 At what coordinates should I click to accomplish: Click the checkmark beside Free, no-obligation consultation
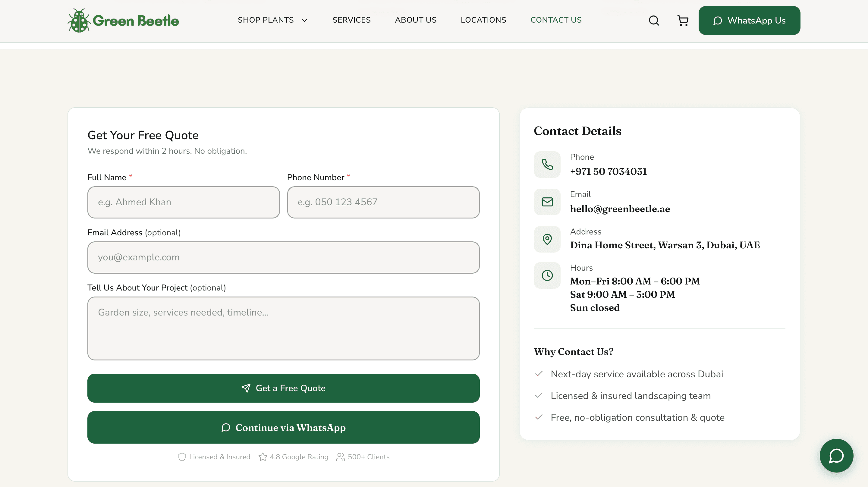(x=539, y=417)
